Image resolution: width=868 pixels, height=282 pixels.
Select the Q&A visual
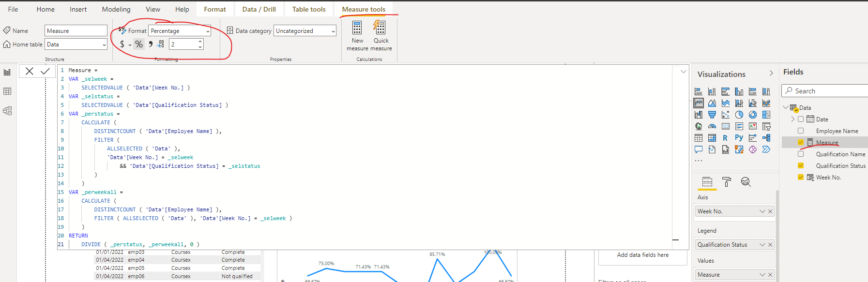pyautogui.click(x=699, y=149)
